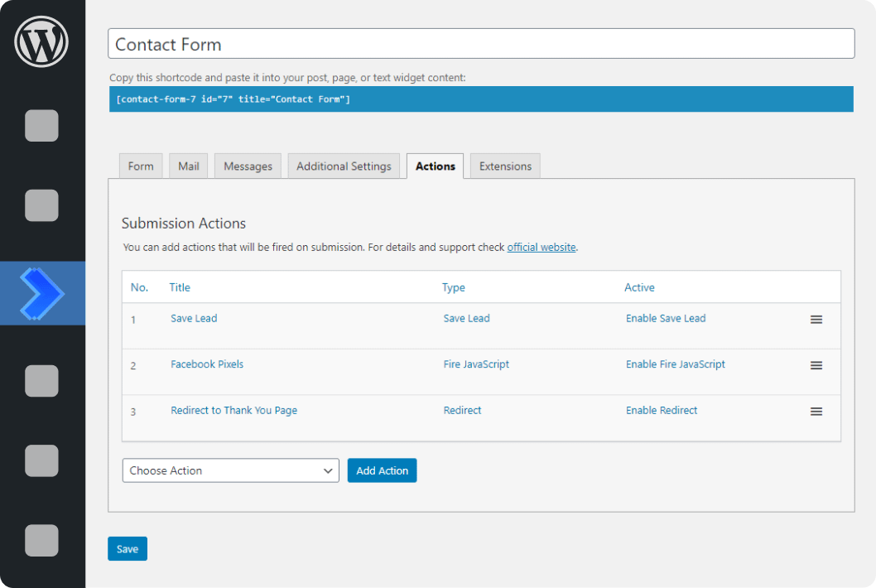Screen dimensions: 876x588
Task: Open the options menu for Redirect action
Action: point(816,411)
